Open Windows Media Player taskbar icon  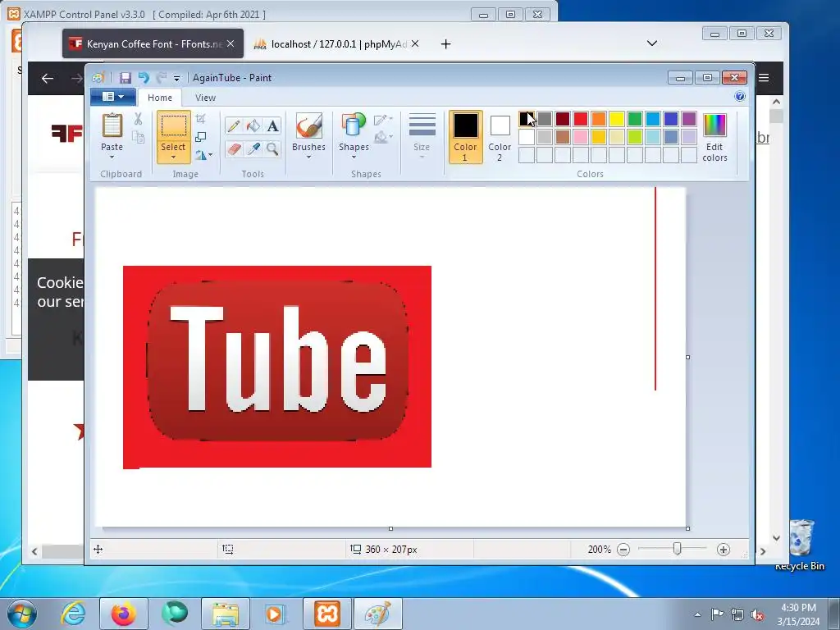(276, 614)
